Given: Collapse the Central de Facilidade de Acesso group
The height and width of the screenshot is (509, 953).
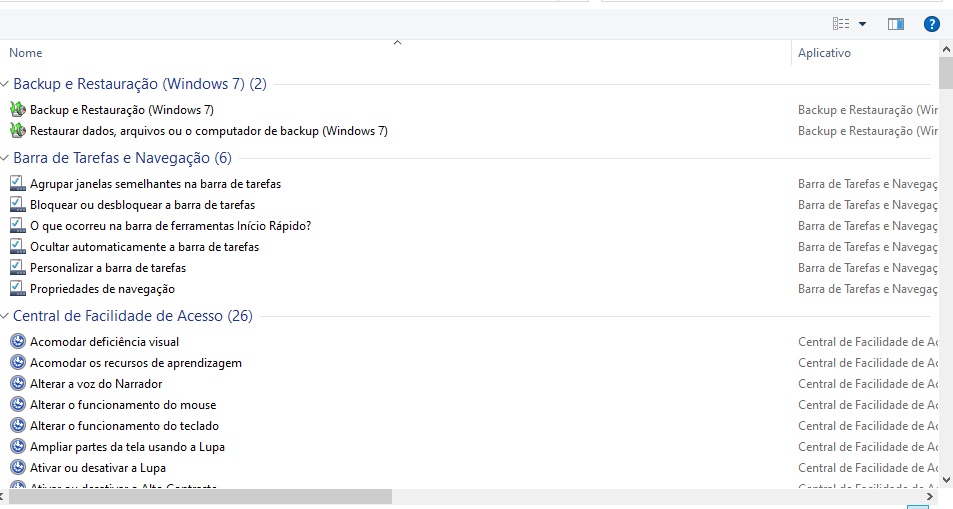Looking at the screenshot, I should pos(5,316).
